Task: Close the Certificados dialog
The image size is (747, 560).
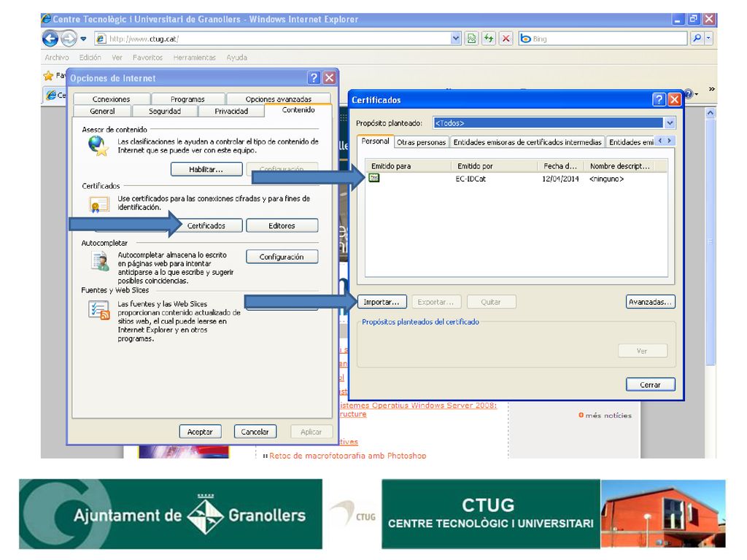Action: (674, 99)
